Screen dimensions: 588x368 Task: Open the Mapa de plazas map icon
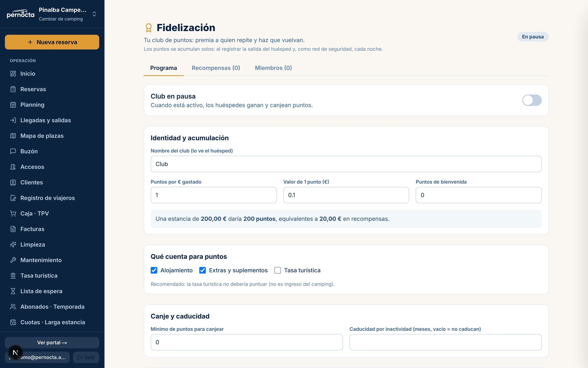coord(13,136)
